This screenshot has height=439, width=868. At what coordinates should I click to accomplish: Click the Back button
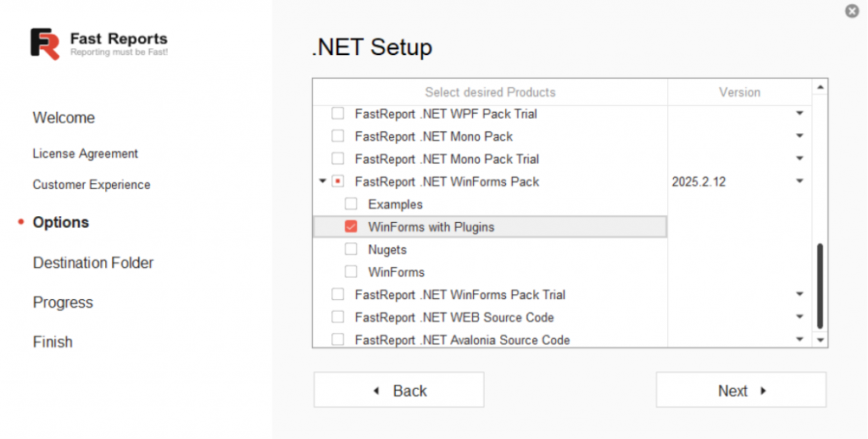pos(398,391)
